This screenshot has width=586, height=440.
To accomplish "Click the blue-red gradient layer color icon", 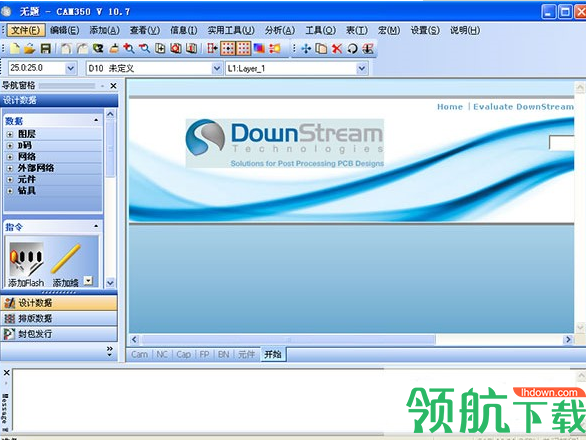I will [x=259, y=49].
